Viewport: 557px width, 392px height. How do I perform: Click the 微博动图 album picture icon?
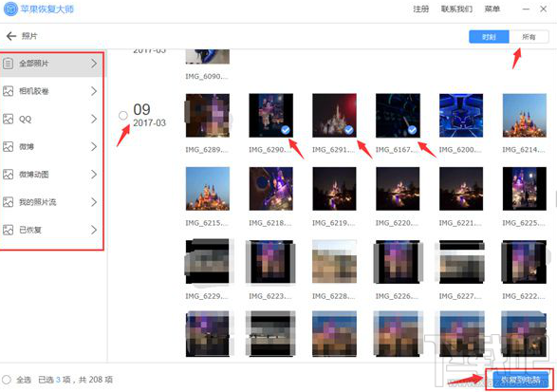pos(8,174)
